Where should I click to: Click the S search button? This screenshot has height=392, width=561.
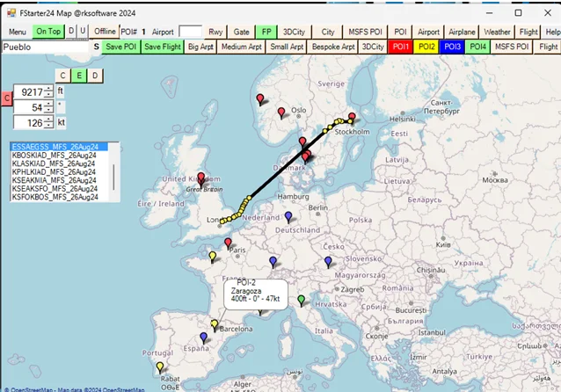(96, 47)
